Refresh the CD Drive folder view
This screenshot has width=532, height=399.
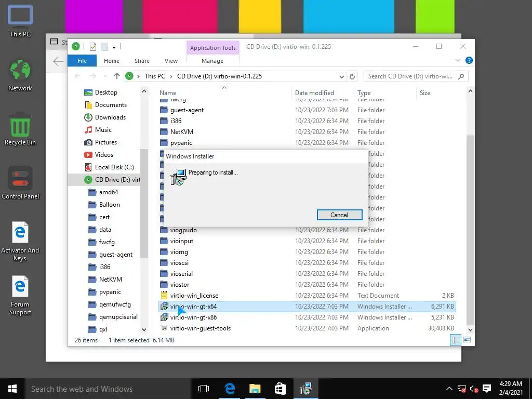(352, 76)
